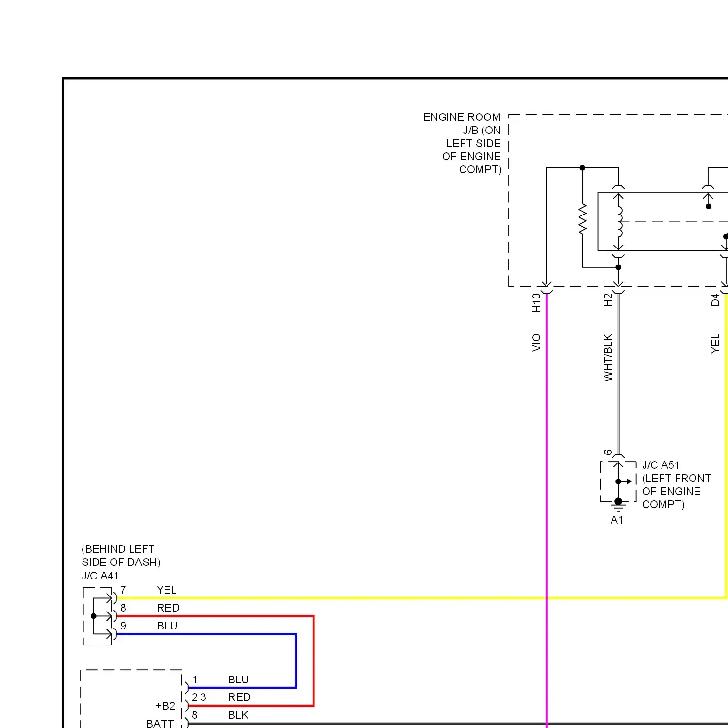Click the vertical YEL label below D4
Screen dimensions: 728x728
(x=715, y=344)
